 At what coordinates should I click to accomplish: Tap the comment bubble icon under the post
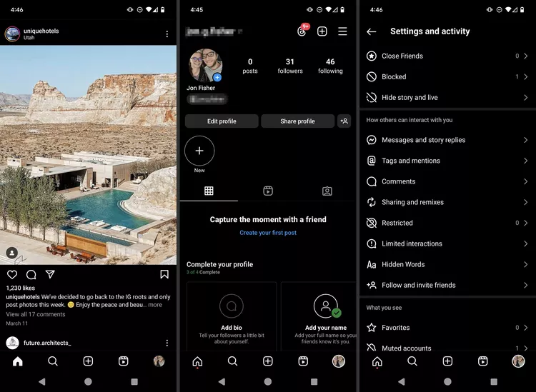[x=31, y=275]
